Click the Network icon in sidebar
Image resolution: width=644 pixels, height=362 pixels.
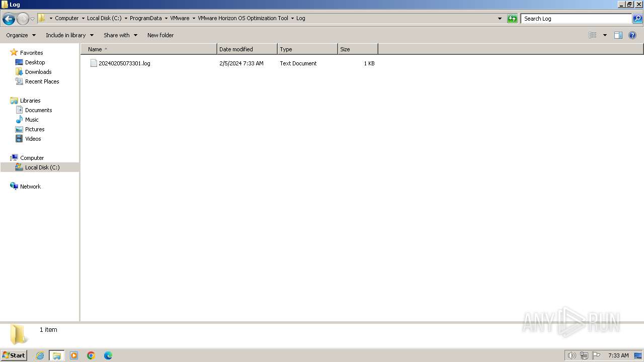14,186
